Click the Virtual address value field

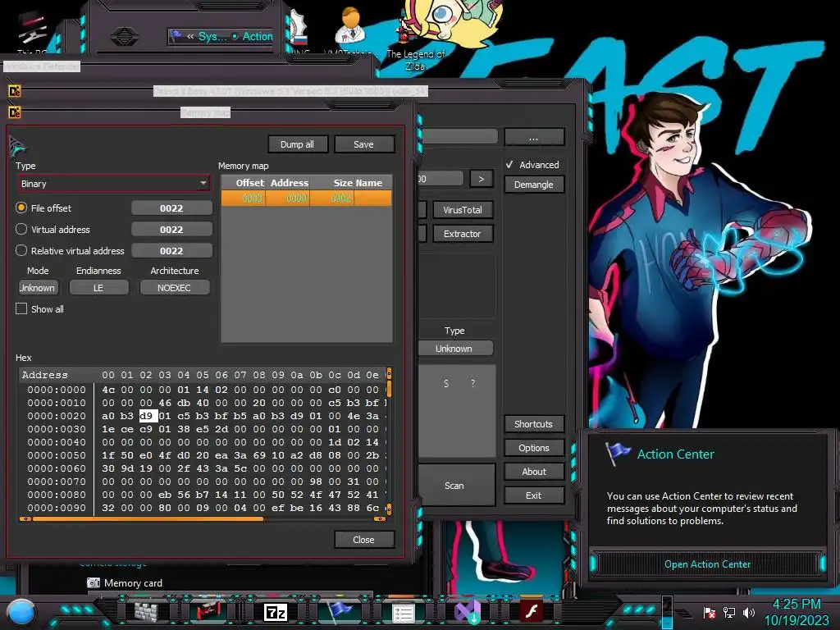coord(171,230)
